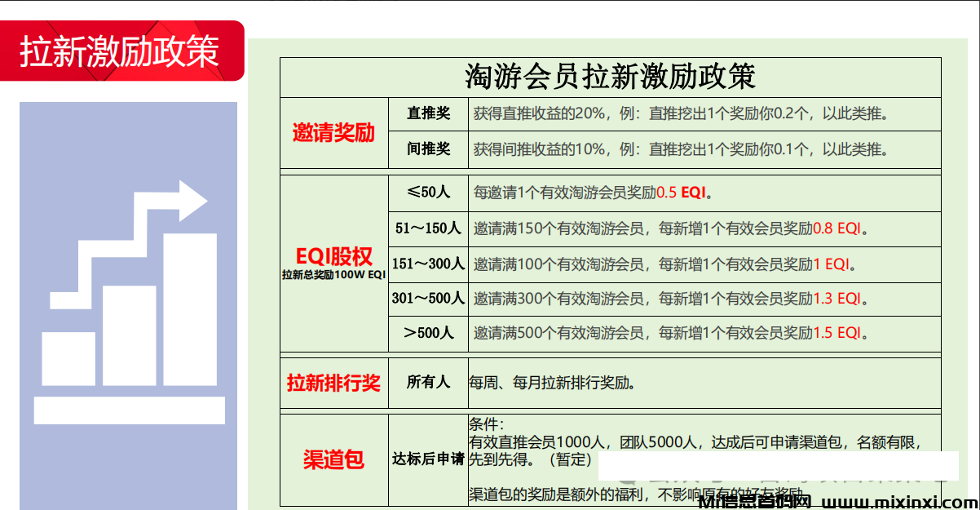Click the red 拉新排行奖 heading
The height and width of the screenshot is (510, 980).
[x=333, y=383]
